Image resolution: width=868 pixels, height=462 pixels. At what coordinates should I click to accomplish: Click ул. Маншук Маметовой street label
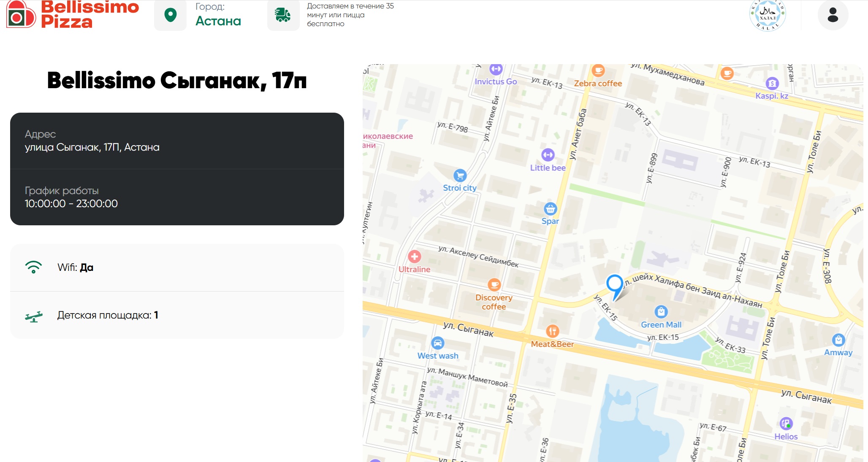(467, 377)
